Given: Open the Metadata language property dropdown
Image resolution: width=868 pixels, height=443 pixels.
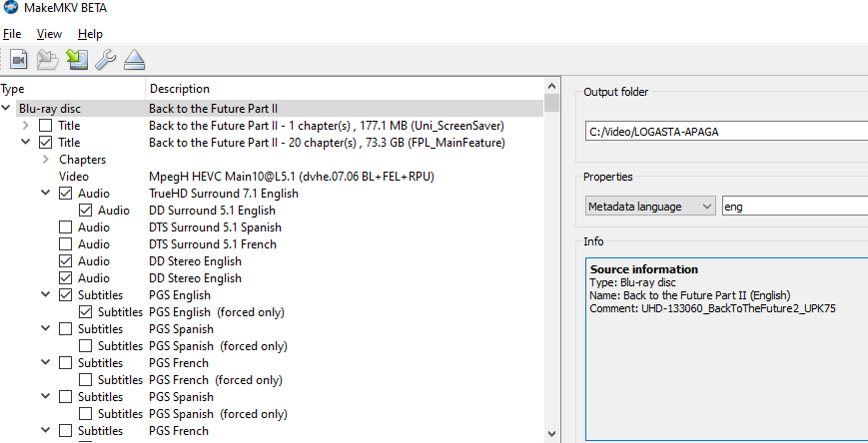Looking at the screenshot, I should tap(650, 207).
